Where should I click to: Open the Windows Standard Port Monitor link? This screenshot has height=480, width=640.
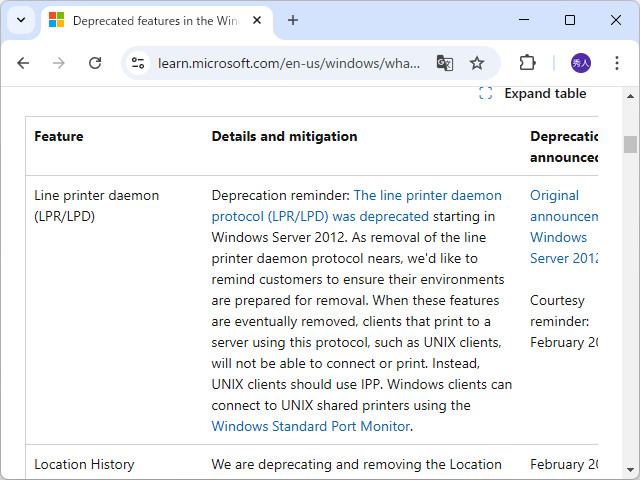click(x=310, y=426)
